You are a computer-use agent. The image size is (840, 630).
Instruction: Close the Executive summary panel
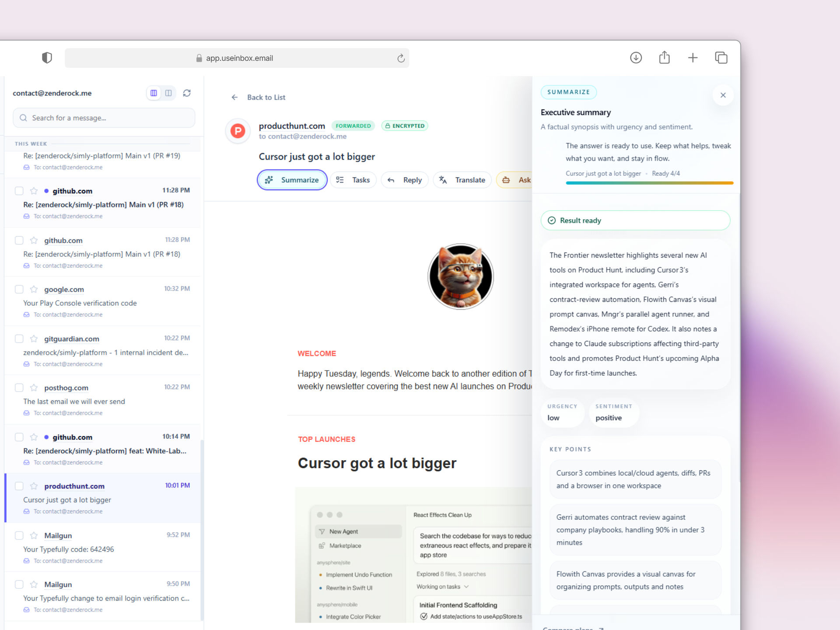[723, 95]
